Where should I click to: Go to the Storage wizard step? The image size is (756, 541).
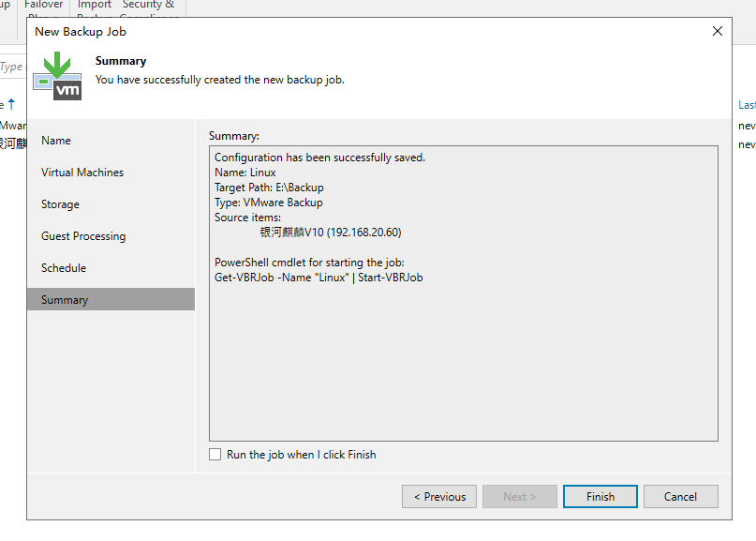(x=60, y=204)
